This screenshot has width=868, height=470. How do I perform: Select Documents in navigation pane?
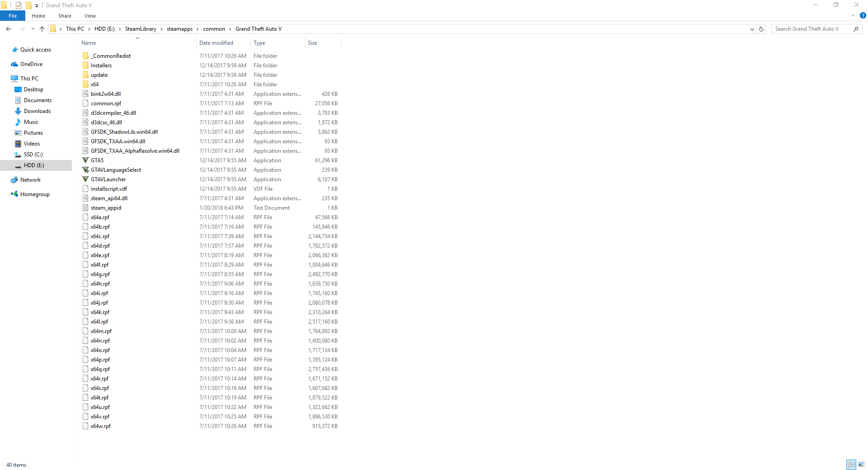click(x=38, y=100)
